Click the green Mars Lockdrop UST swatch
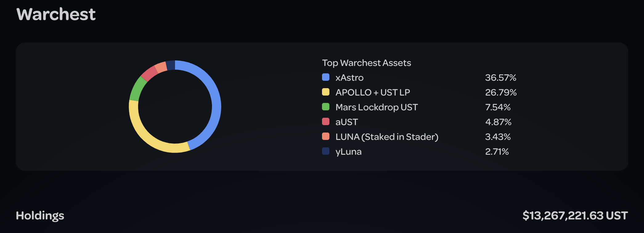Viewport: 644px width, 233px height. 326,107
